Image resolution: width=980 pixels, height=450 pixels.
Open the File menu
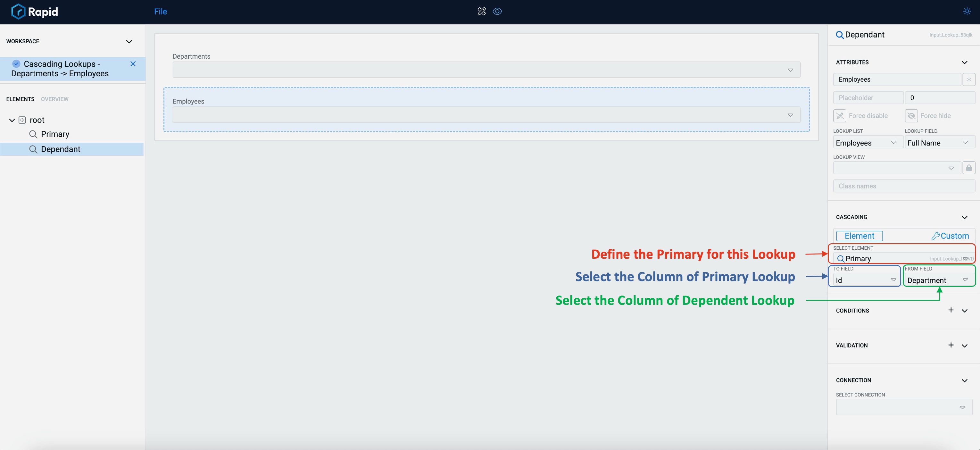pyautogui.click(x=160, y=11)
